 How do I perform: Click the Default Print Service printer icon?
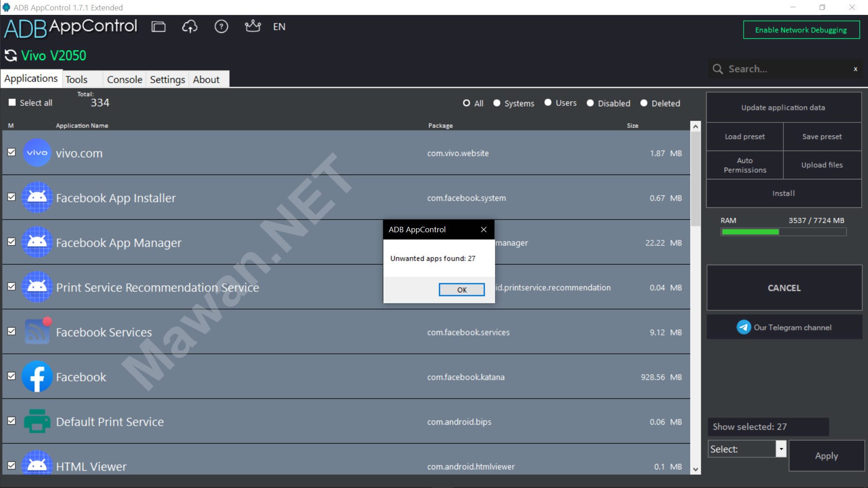37,421
